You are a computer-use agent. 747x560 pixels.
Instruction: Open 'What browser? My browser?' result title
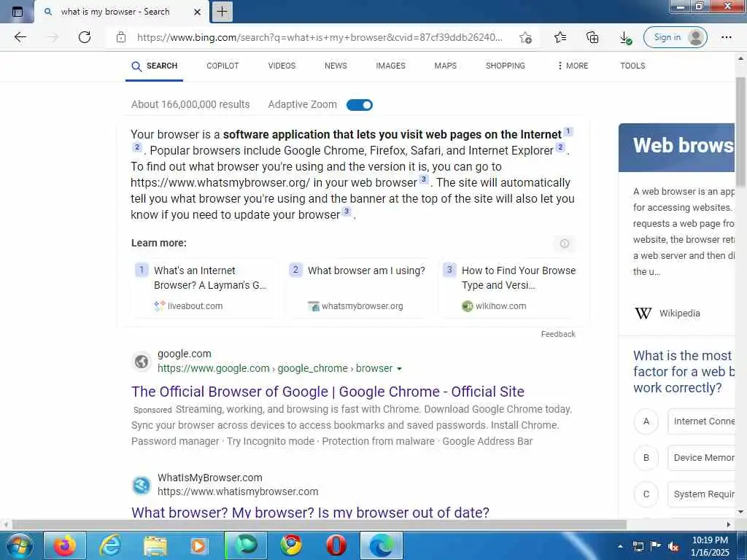(x=310, y=513)
